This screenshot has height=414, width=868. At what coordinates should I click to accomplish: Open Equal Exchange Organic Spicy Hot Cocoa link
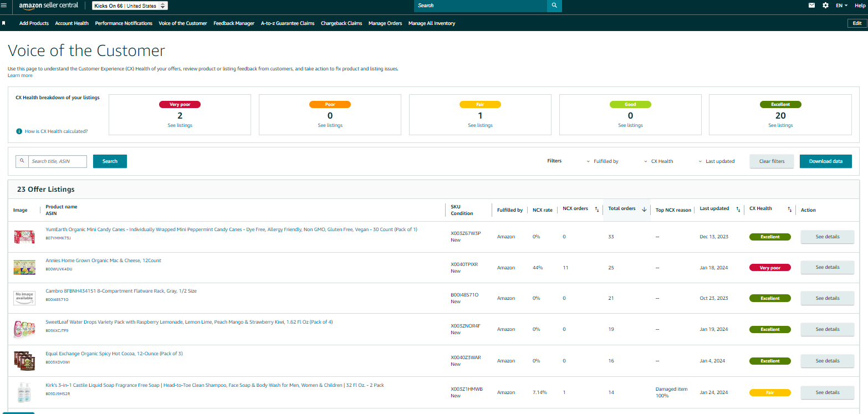click(x=114, y=354)
